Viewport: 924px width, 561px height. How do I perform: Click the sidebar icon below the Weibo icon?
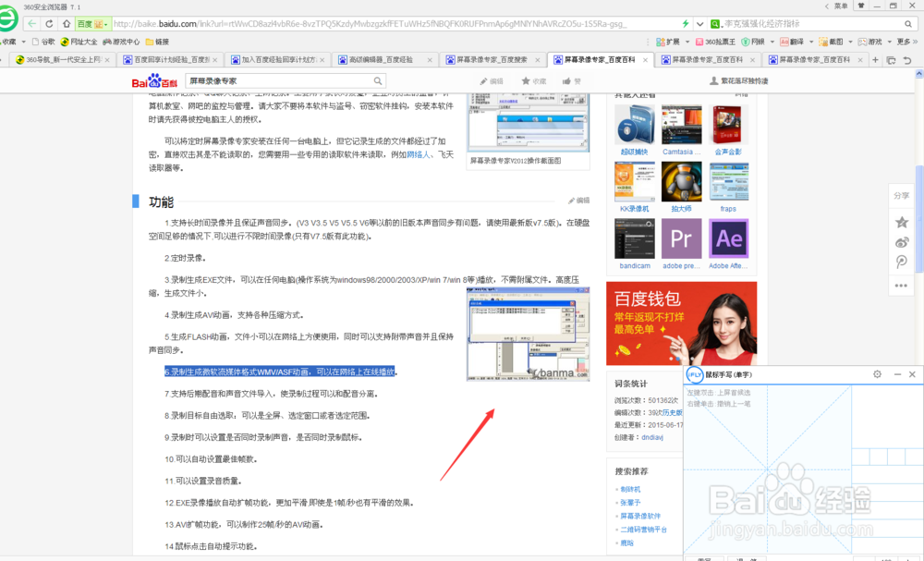902,262
